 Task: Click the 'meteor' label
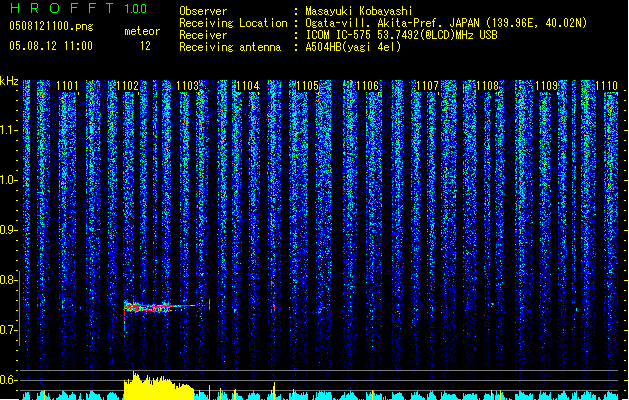pos(142,31)
